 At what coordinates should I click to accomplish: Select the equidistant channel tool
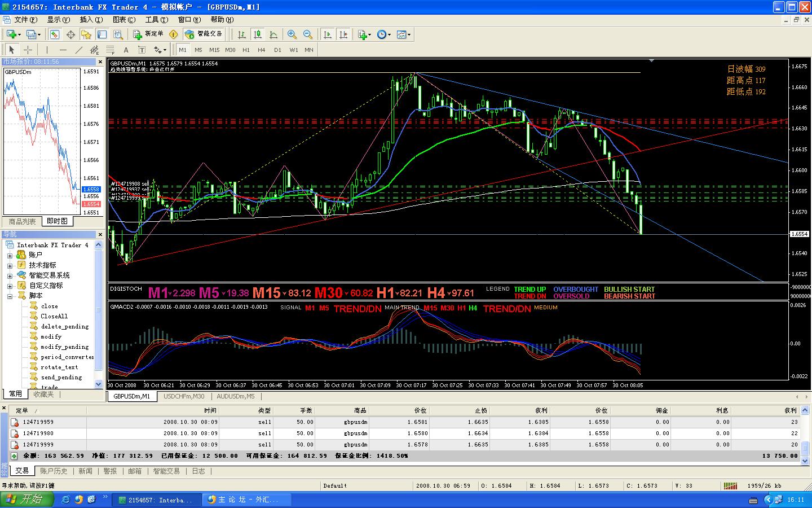pos(94,50)
